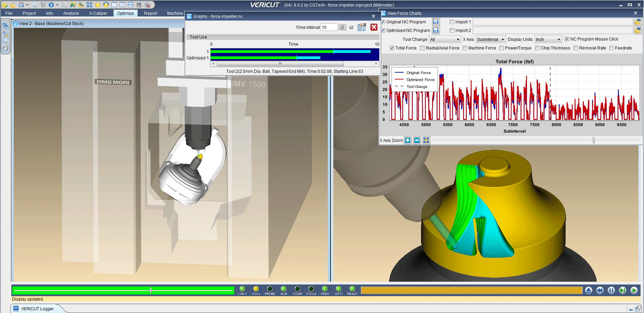
Task: Browse for Import 1 file folder icon
Action: [x=638, y=22]
